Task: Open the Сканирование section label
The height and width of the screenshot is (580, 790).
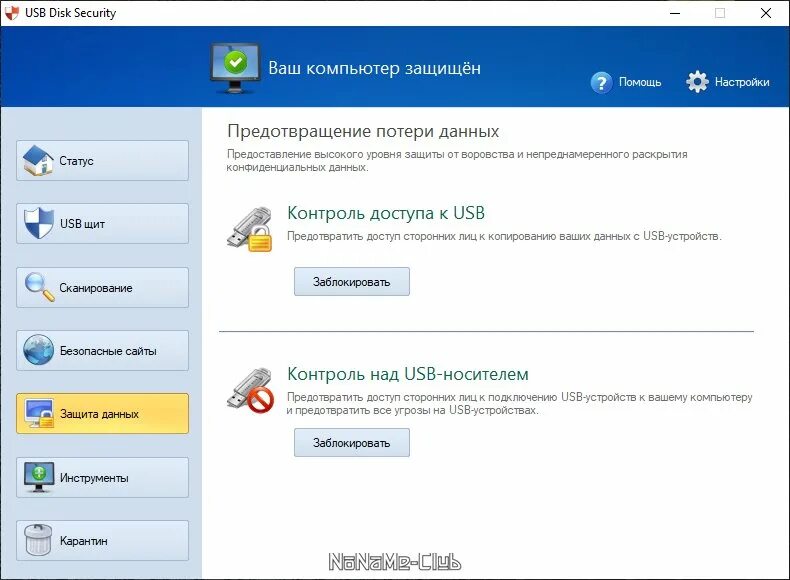Action: click(x=96, y=288)
